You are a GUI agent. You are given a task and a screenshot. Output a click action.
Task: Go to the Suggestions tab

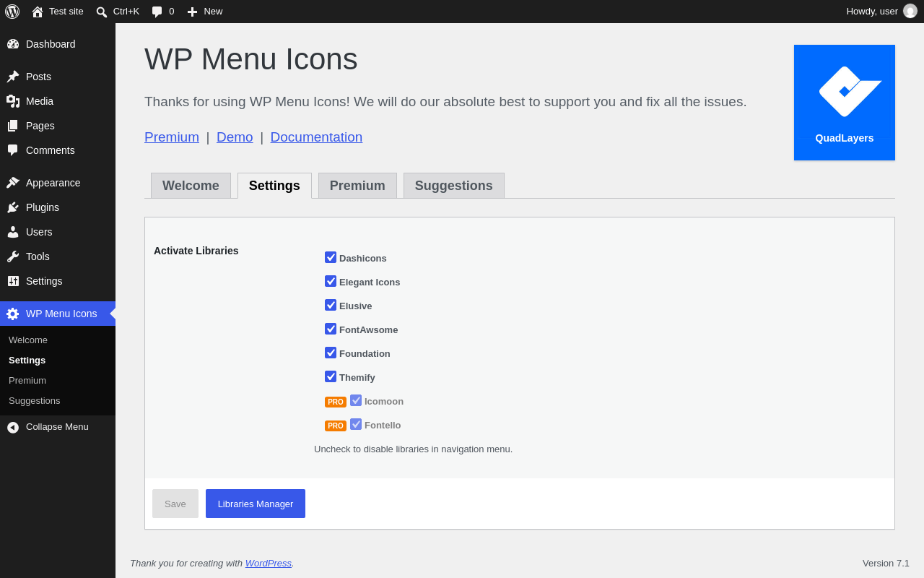(x=454, y=186)
